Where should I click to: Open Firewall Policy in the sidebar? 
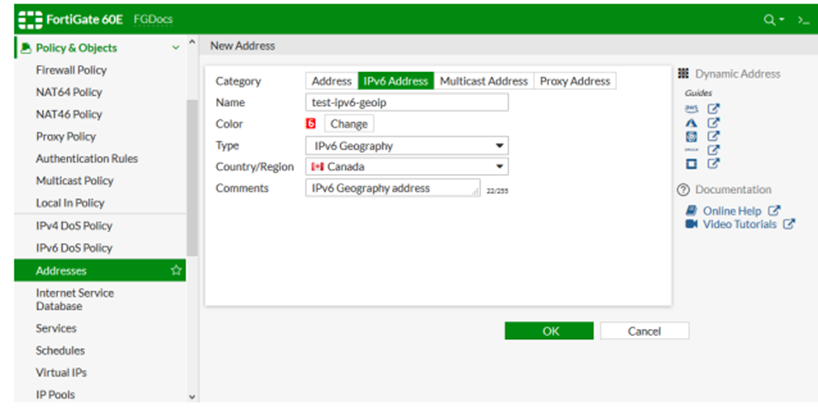[71, 71]
